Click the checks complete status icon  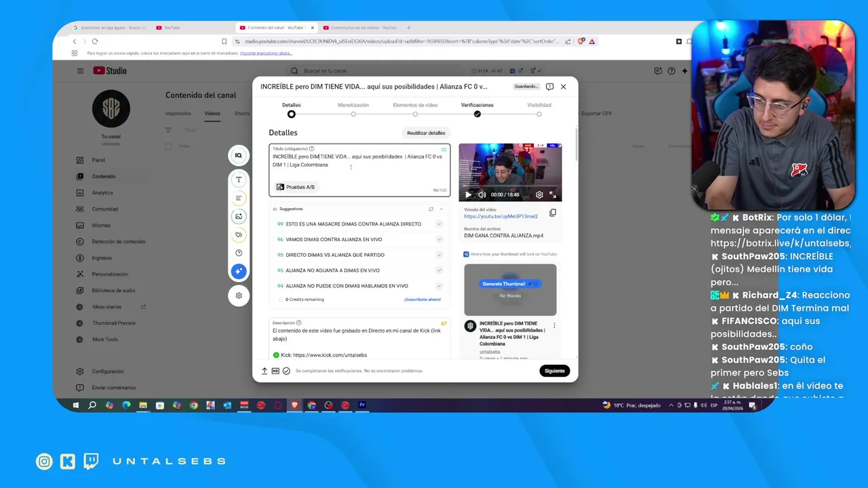tap(286, 371)
